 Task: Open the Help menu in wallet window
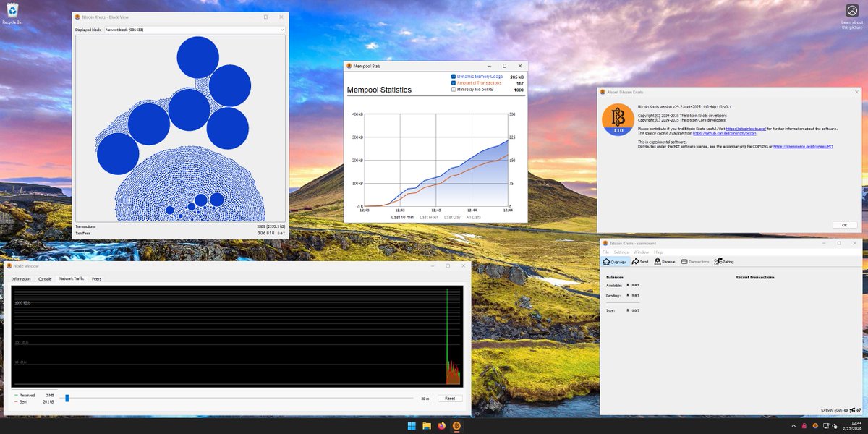click(658, 252)
